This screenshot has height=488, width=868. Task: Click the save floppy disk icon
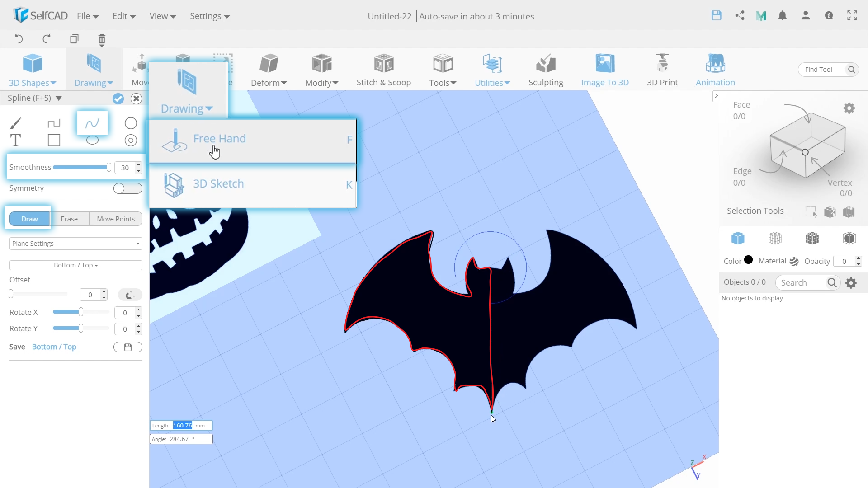tap(717, 15)
